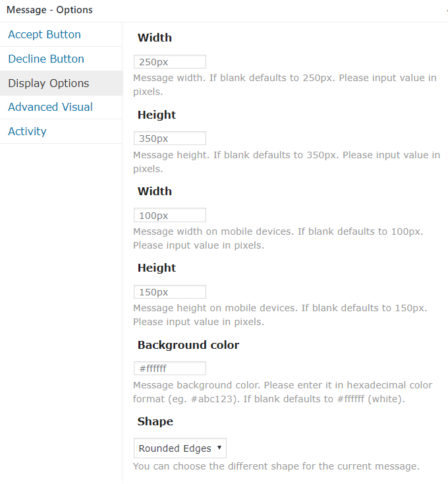Click the hexadecimal color format help text
The width and height of the screenshot is (448, 484).
(x=283, y=390)
